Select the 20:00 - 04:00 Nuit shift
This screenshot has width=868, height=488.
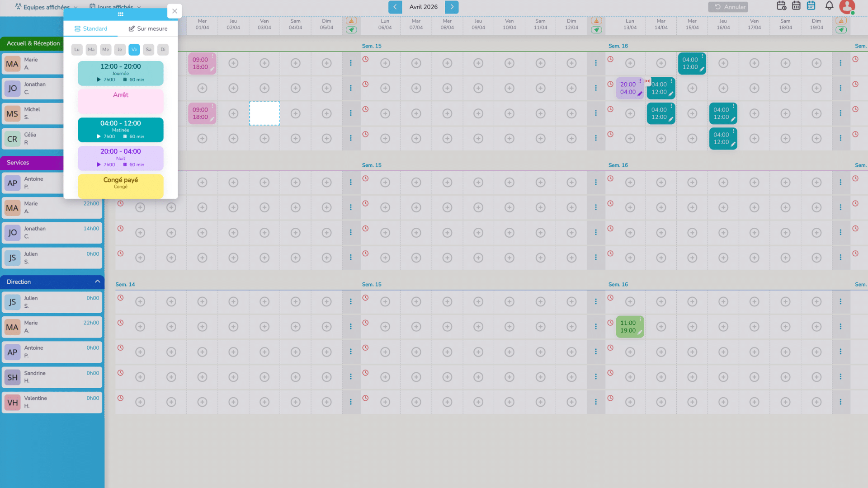121,158
